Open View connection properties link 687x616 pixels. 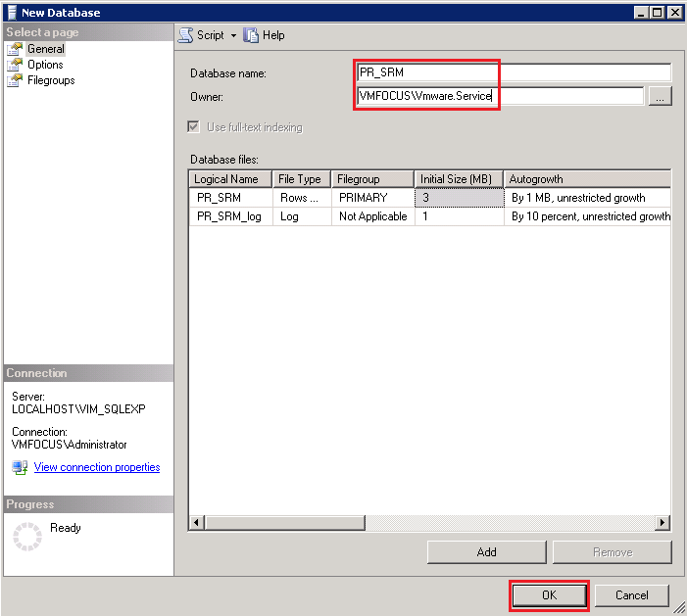pyautogui.click(x=97, y=467)
